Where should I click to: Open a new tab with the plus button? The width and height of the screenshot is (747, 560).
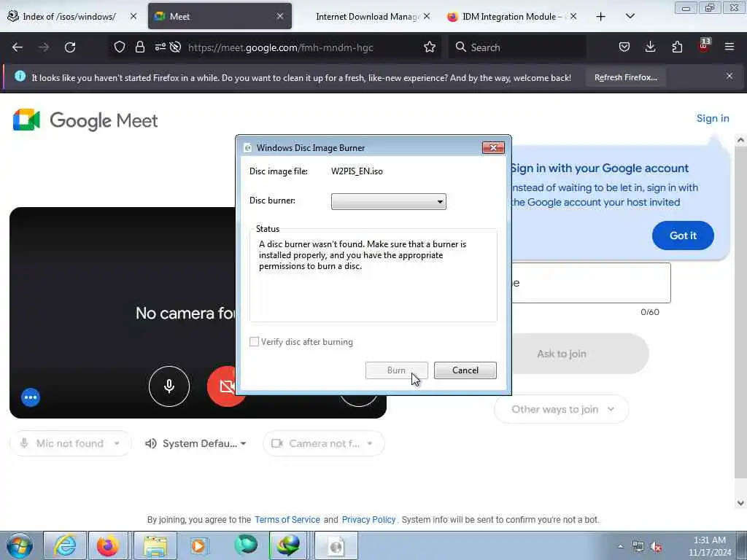[601, 17]
